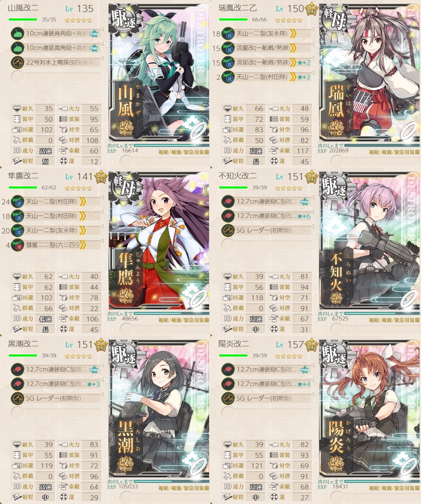
Task: Expand arrow beside Zuihou's 天山一二型(村田隊) slot
Action: (313, 72)
